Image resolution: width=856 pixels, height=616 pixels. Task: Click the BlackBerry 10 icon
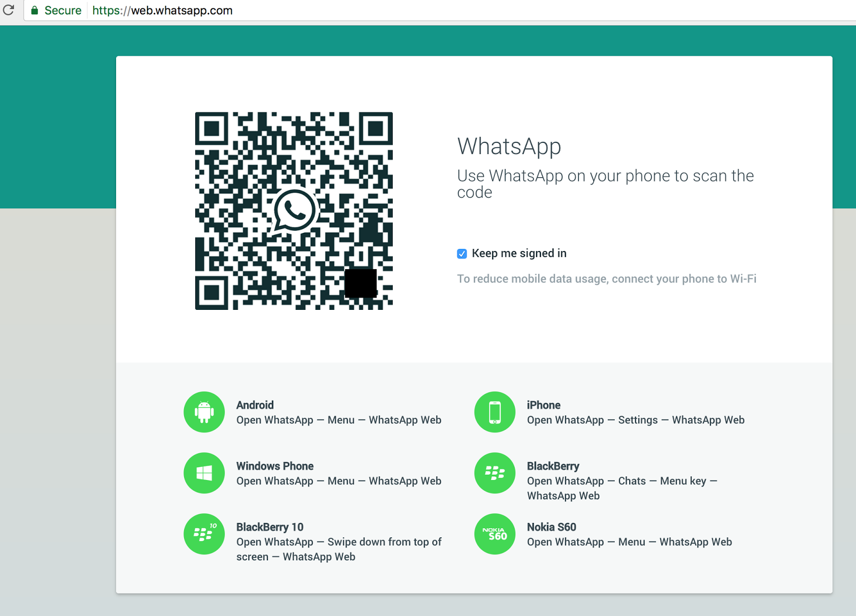tap(204, 534)
